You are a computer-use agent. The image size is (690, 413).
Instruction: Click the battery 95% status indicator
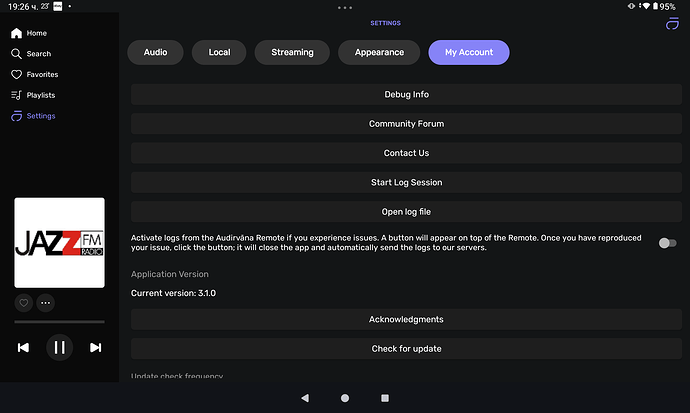[x=664, y=7]
